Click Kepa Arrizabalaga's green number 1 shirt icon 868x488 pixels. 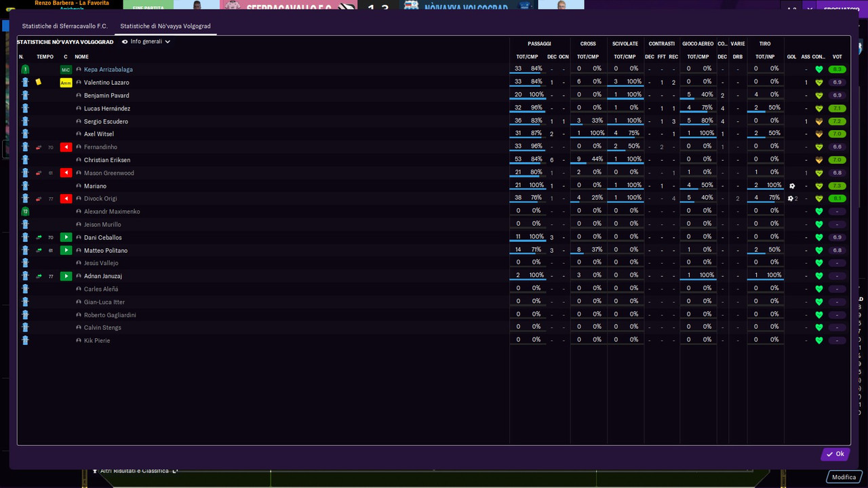coord(25,69)
